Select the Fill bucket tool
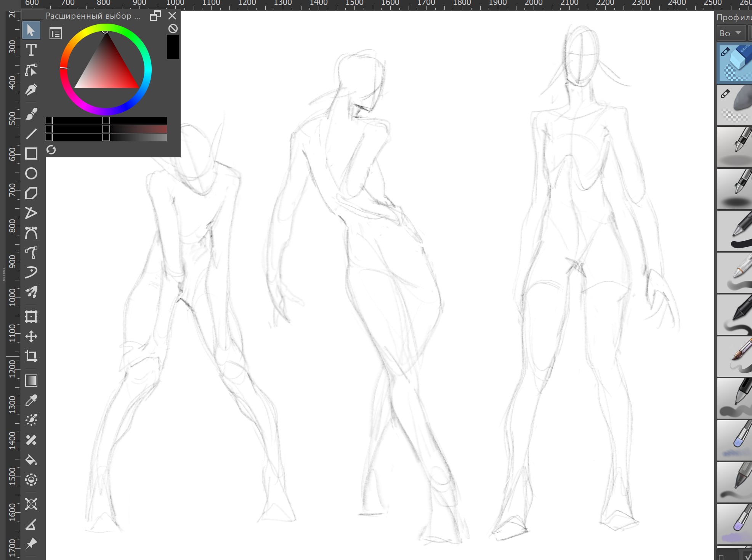 point(31,460)
